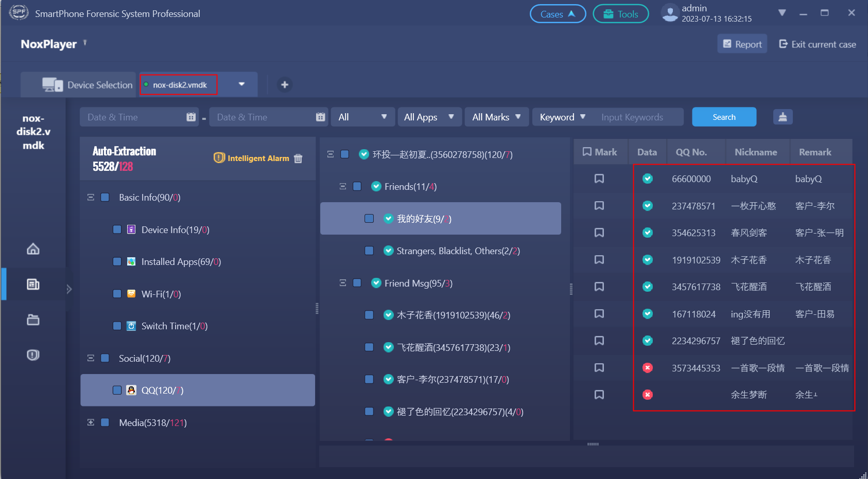Expand the Media tree node
Viewport: 868px width, 479px height.
(91, 422)
